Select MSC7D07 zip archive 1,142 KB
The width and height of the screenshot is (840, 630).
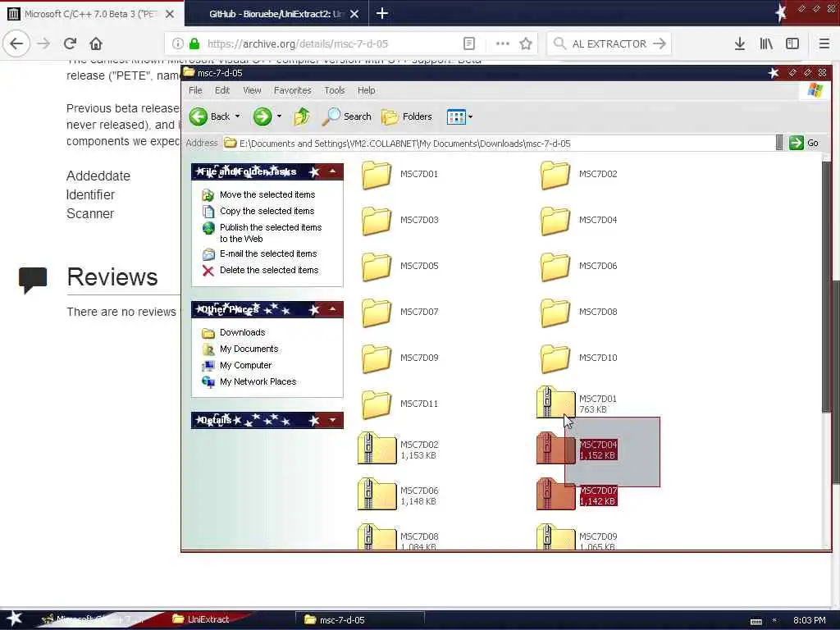point(555,495)
